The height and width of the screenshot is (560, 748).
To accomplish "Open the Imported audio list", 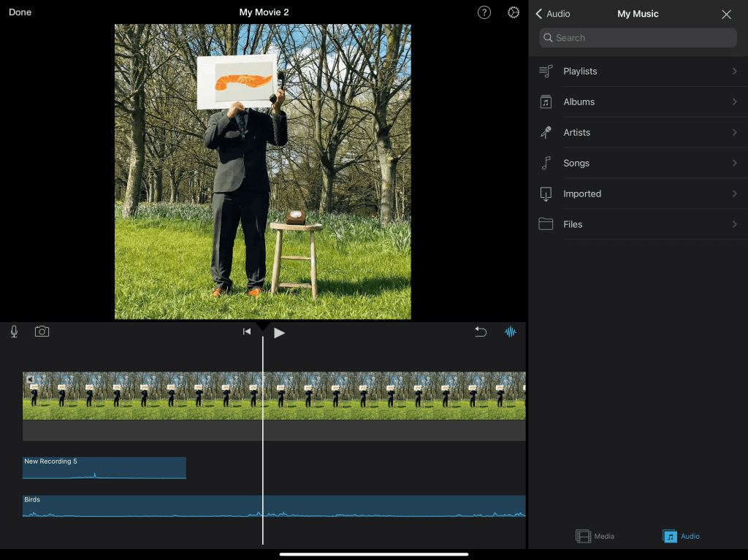I will pyautogui.click(x=638, y=194).
